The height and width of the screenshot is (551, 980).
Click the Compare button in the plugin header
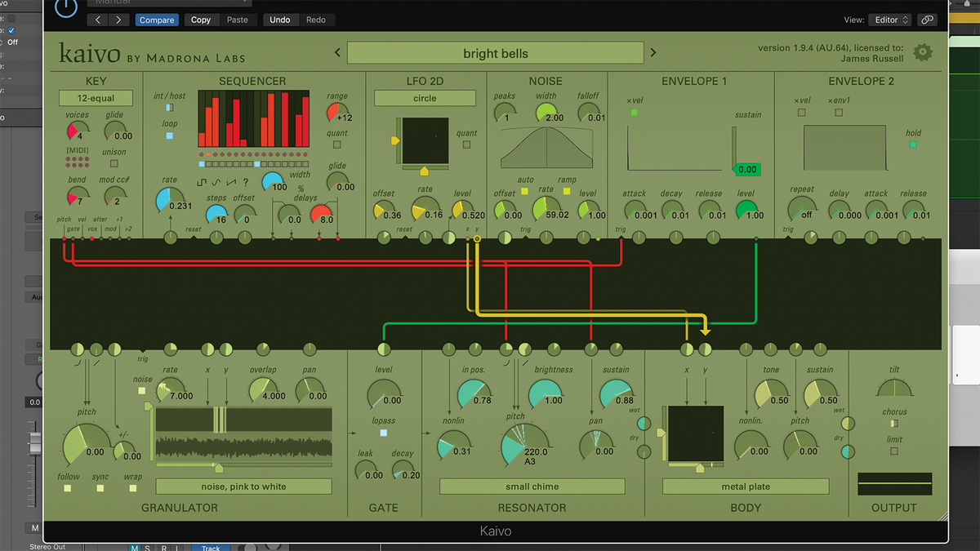pos(157,20)
